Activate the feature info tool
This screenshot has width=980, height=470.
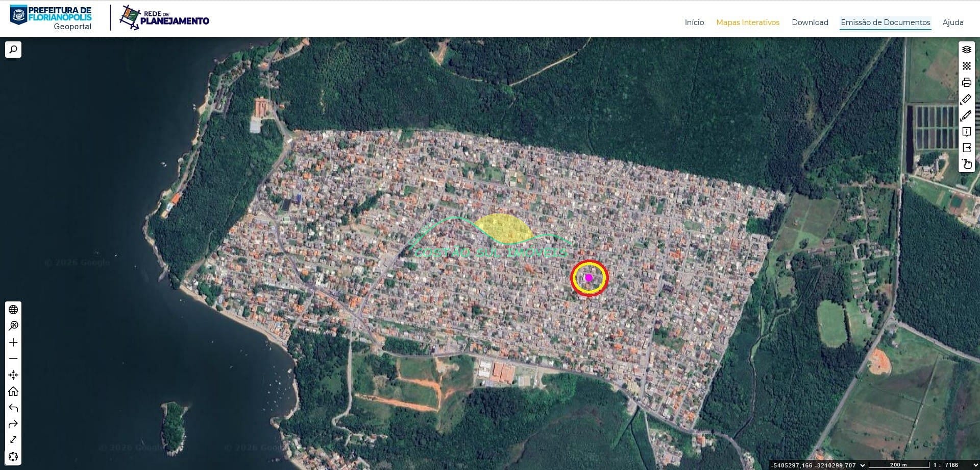(x=966, y=132)
